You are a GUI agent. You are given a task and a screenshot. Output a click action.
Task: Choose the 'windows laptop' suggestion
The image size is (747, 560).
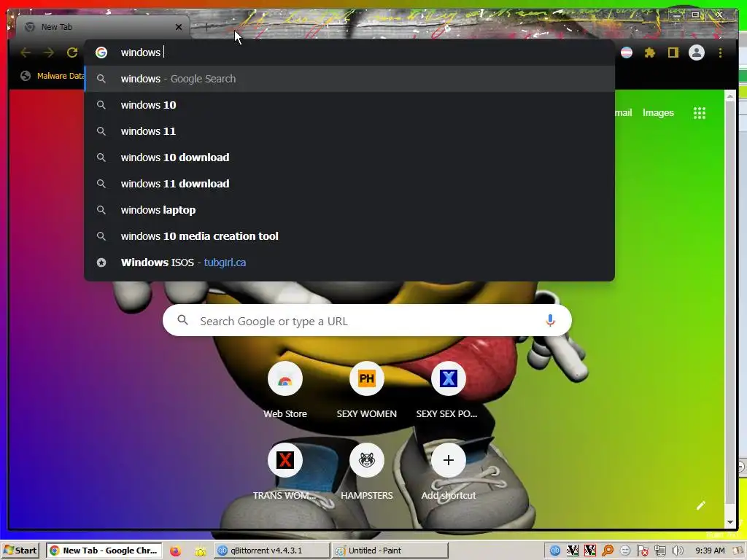[349, 210]
